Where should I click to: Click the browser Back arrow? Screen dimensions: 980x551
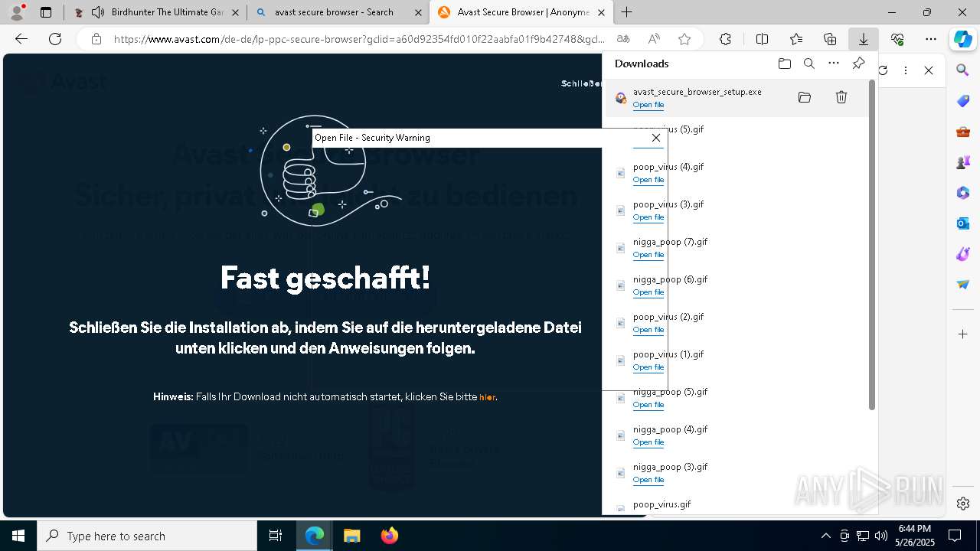tap(21, 39)
